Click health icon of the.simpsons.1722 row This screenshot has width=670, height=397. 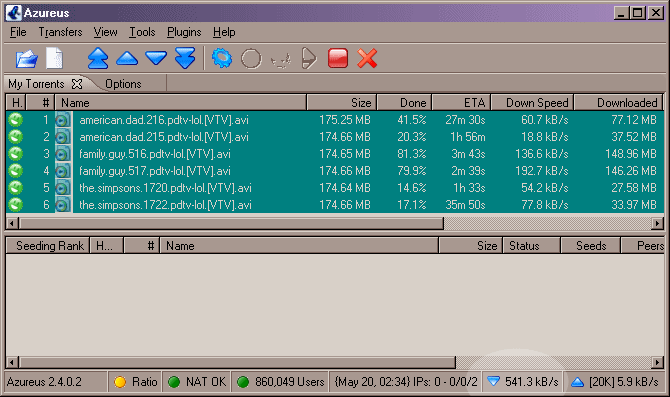point(16,205)
